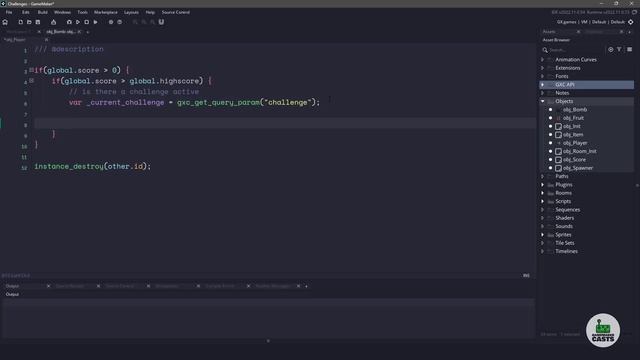Close the Output tab

49,286
